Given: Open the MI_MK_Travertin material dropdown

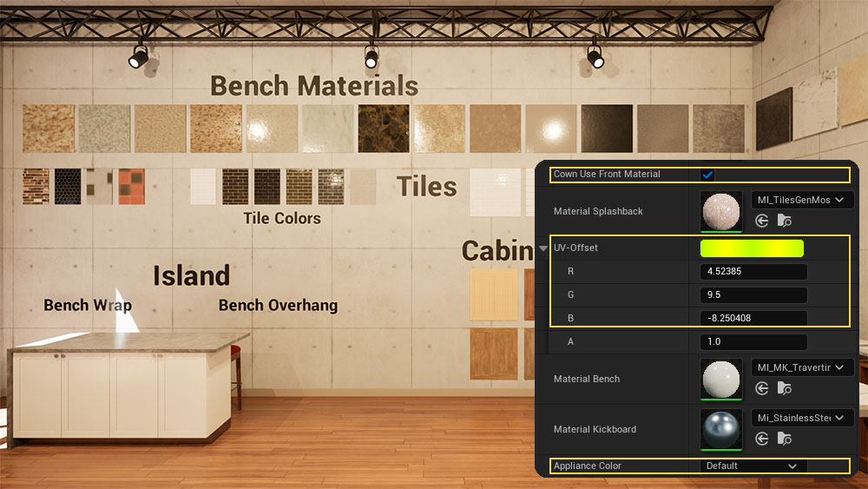Looking at the screenshot, I should (x=802, y=368).
